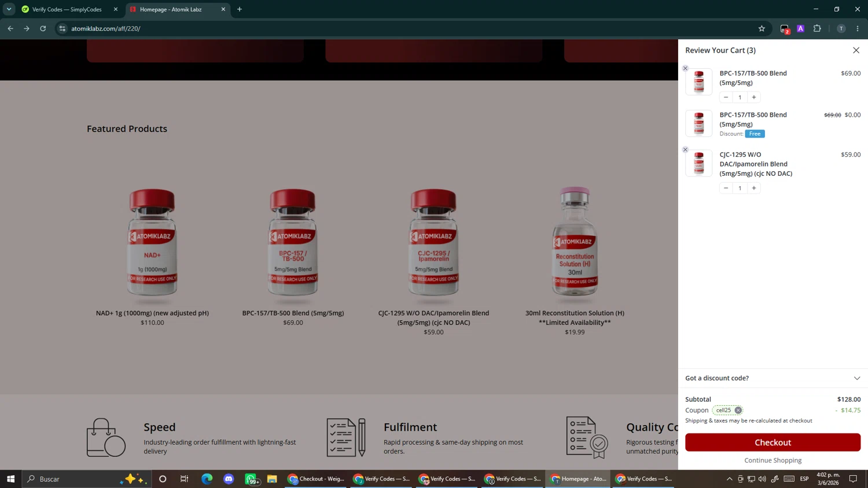Select the Homepage - Atomik Labz tab
The image size is (868, 488).
pos(171,9)
